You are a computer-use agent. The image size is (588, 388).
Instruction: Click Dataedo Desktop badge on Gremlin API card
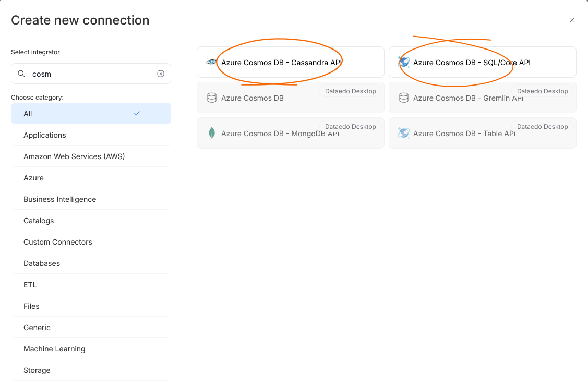542,91
